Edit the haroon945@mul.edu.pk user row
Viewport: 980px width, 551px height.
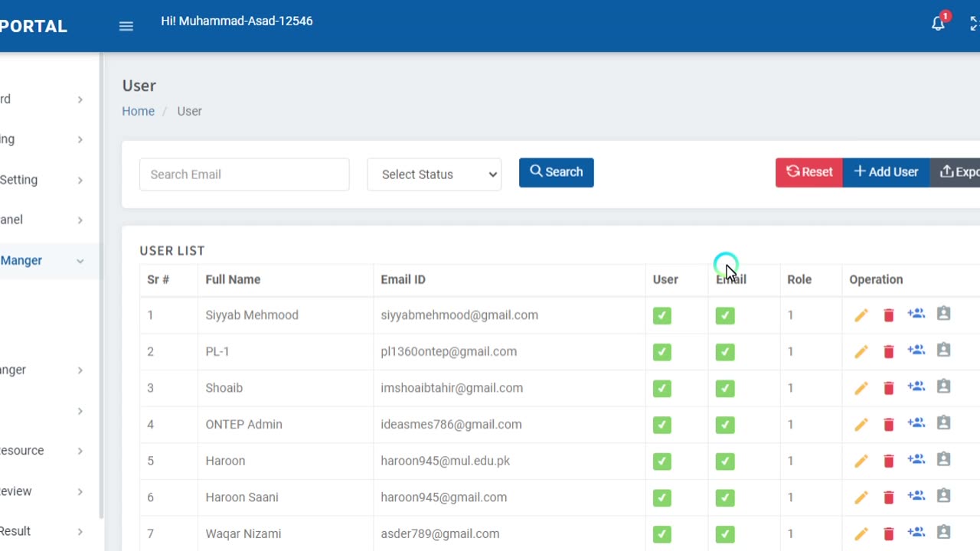861,461
